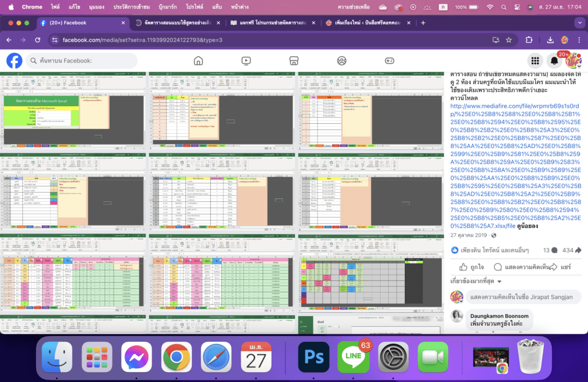The height and width of the screenshot is (382, 588).
Task: Switch to the เพิ่มเรื่องใหม่ tab
Action: click(x=368, y=23)
